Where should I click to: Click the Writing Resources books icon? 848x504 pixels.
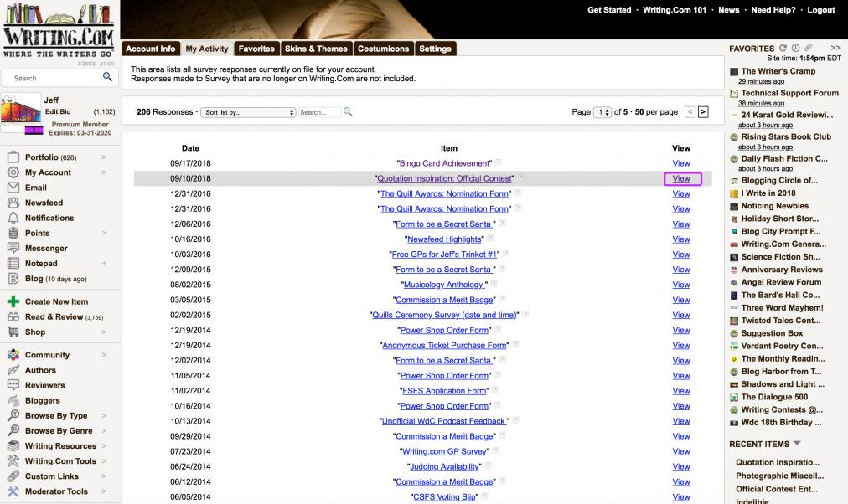[x=13, y=445]
